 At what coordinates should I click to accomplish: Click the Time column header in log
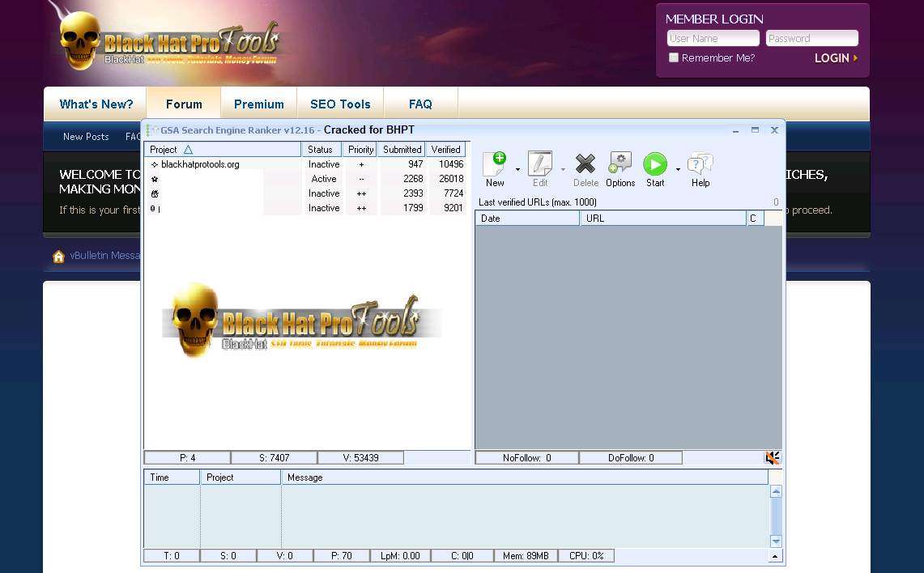pos(172,477)
